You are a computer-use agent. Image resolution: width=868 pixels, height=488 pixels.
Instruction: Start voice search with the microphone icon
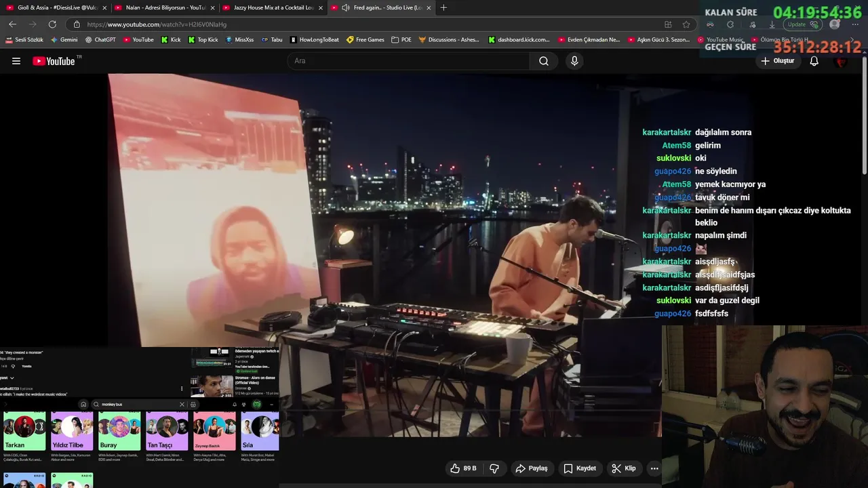point(574,61)
